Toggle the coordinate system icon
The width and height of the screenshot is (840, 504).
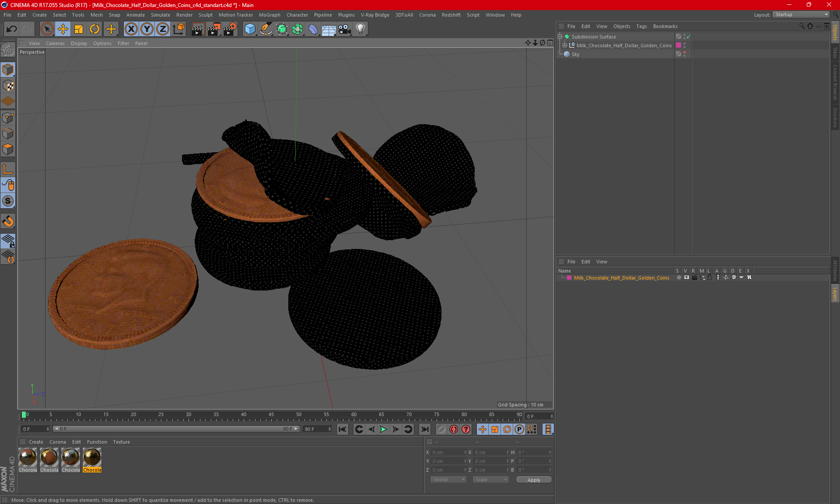coord(178,29)
